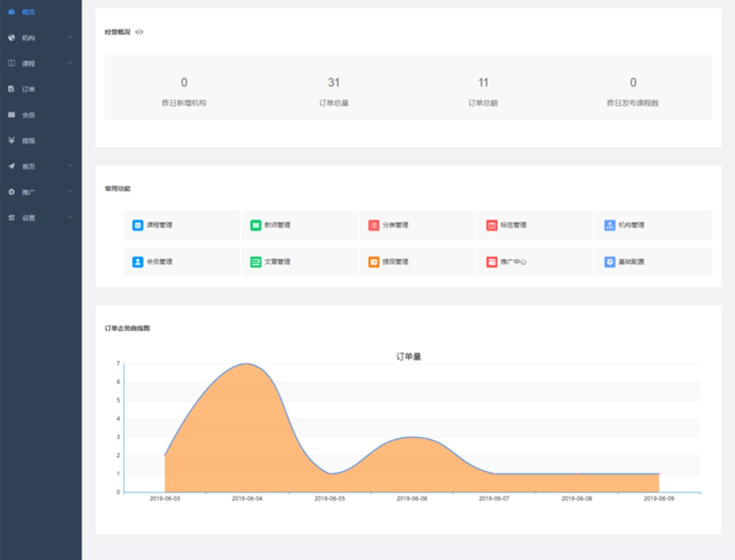Image resolution: width=735 pixels, height=560 pixels.
Task: Click the orange 提现管理 shortcut icon
Action: point(373,262)
